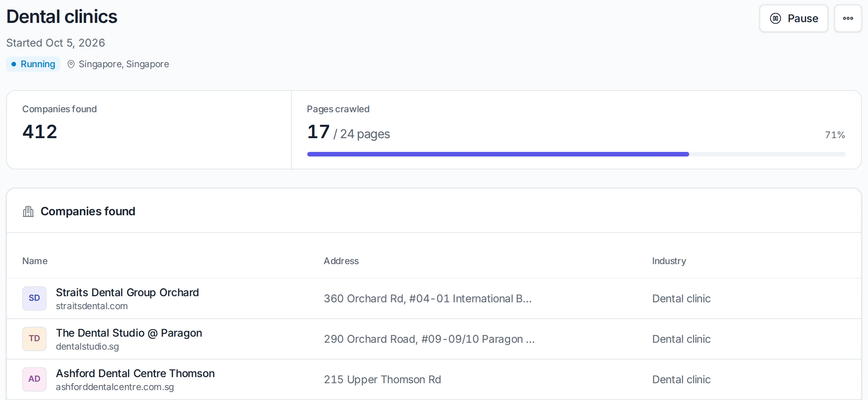Select the TD avatar for Dental Studio

pyautogui.click(x=34, y=339)
